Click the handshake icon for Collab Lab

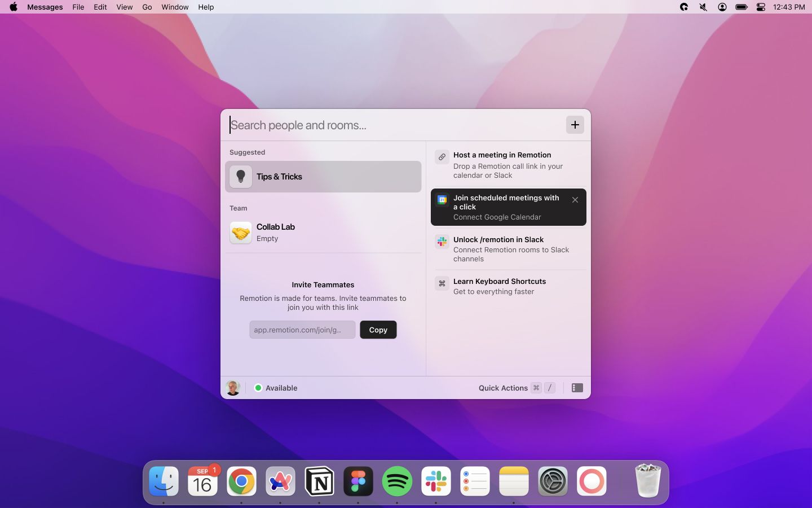point(241,233)
